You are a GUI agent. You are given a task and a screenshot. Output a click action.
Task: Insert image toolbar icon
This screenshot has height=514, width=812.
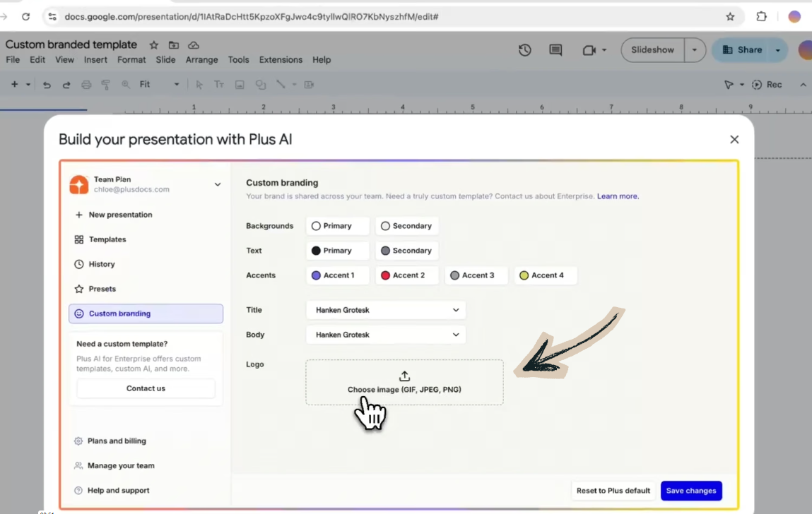pyautogui.click(x=240, y=85)
